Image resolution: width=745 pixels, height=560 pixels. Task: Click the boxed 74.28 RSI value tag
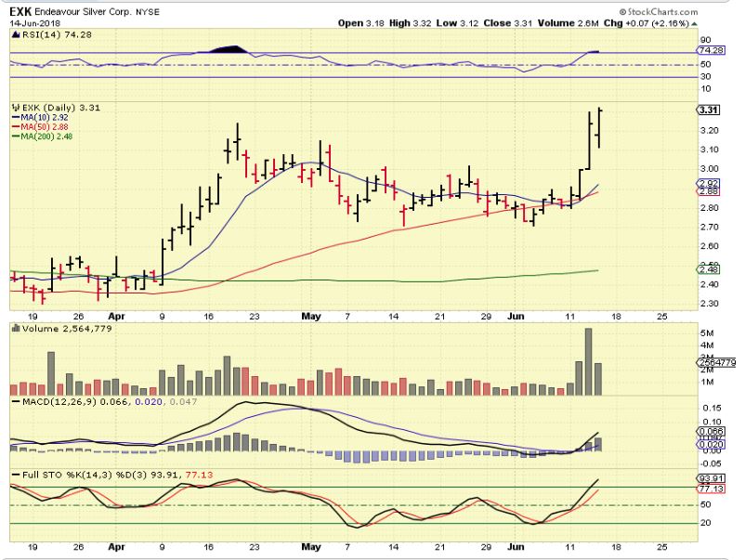click(712, 50)
